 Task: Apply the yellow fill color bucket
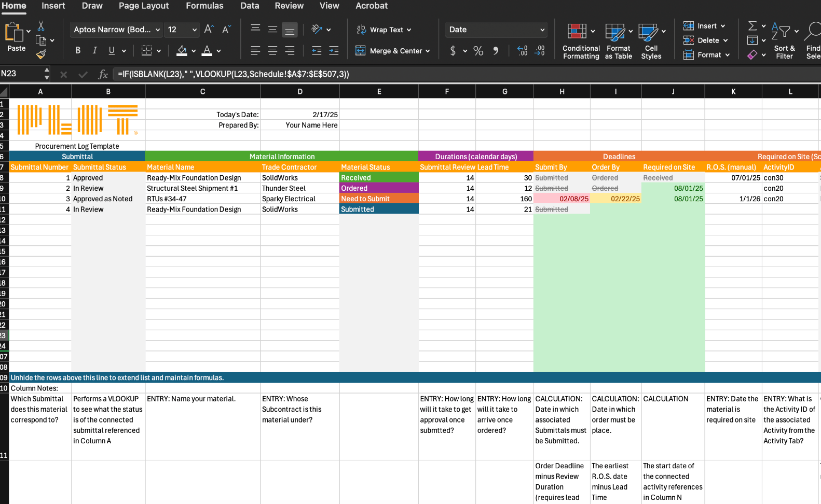tap(182, 51)
